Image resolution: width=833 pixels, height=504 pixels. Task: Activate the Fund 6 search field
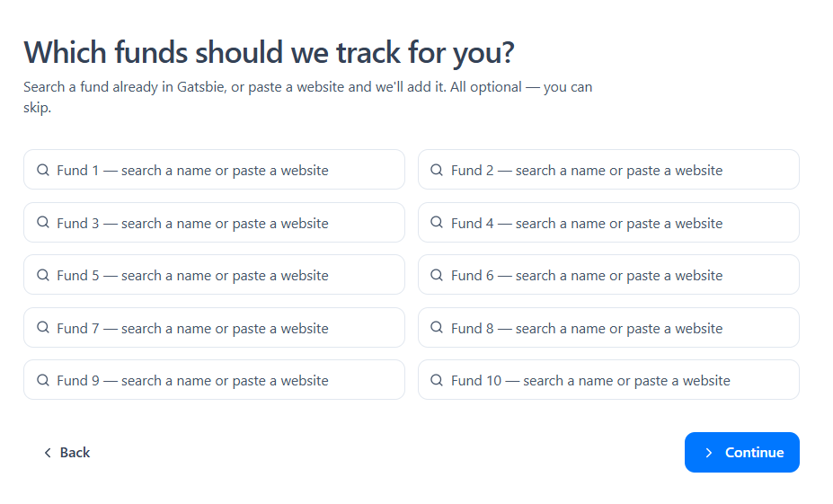pos(608,275)
